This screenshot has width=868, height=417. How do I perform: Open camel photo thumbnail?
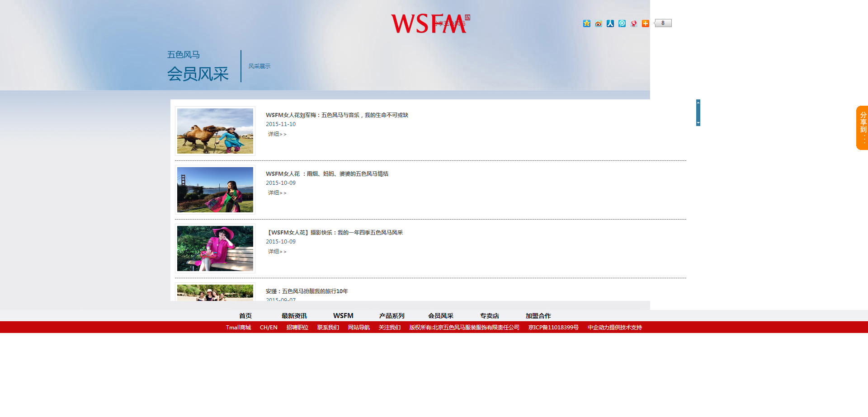click(215, 131)
